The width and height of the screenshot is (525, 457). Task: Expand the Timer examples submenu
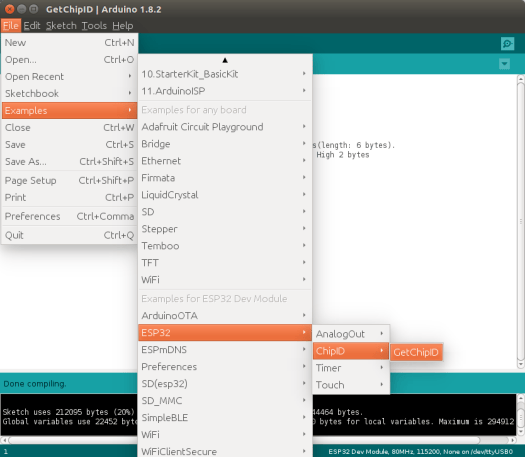(351, 368)
